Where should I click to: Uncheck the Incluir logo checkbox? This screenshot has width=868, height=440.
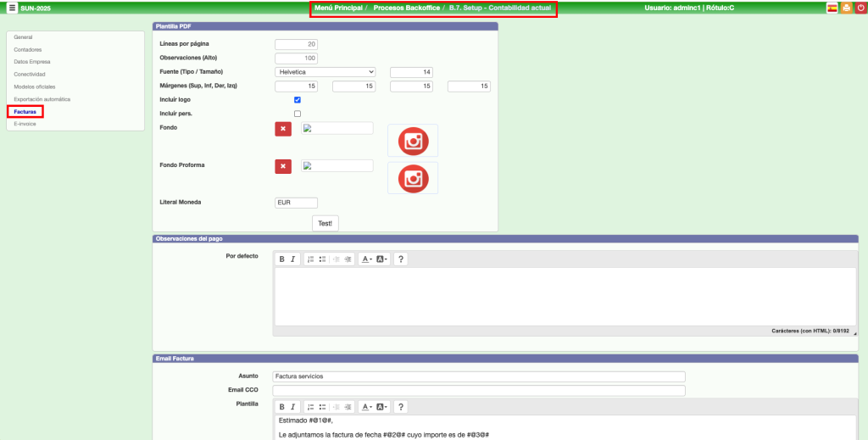point(298,100)
